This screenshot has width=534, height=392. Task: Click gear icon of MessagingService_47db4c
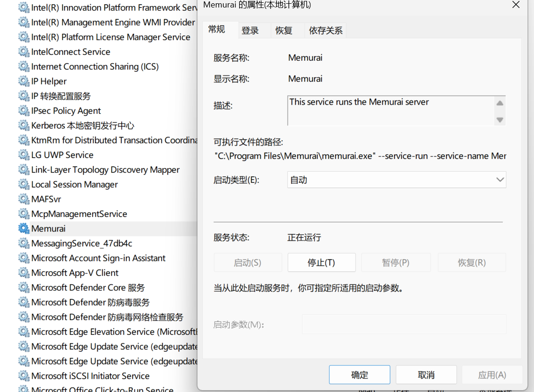[x=24, y=243]
